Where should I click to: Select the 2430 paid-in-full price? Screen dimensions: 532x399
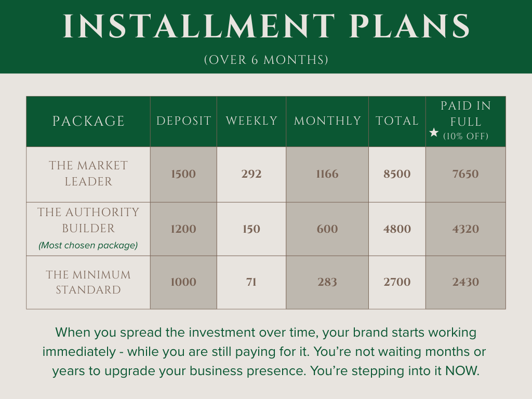click(465, 282)
